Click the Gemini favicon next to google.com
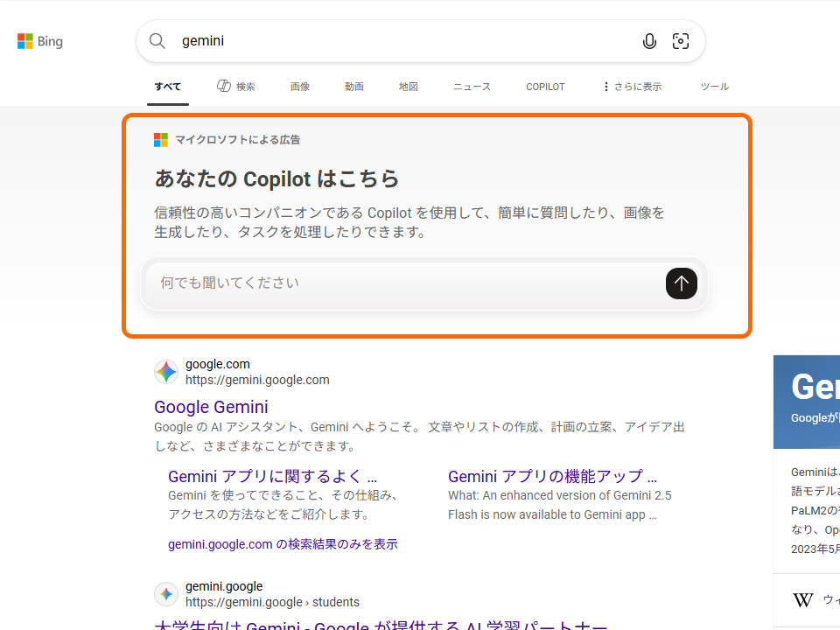840x630 pixels. (166, 371)
